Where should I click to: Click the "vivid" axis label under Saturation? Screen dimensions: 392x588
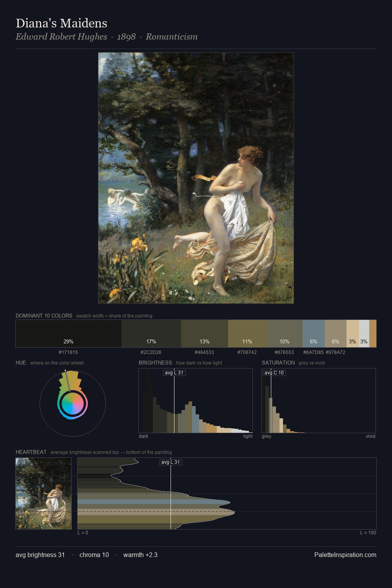tap(370, 436)
